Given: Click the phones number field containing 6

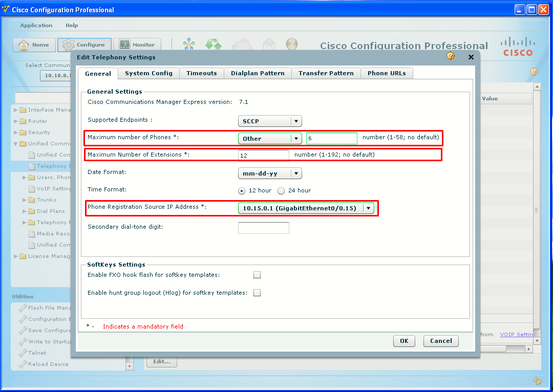Looking at the screenshot, I should 331,138.
